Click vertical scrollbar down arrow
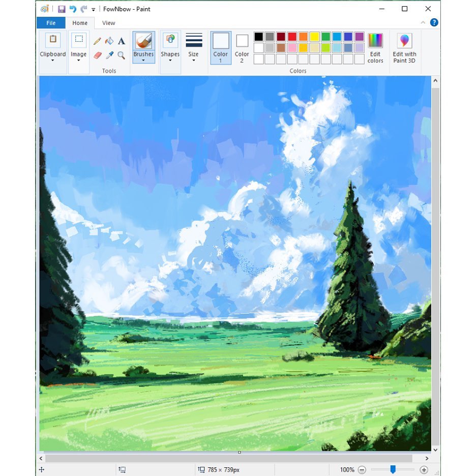This screenshot has height=476, width=476. pyautogui.click(x=435, y=450)
